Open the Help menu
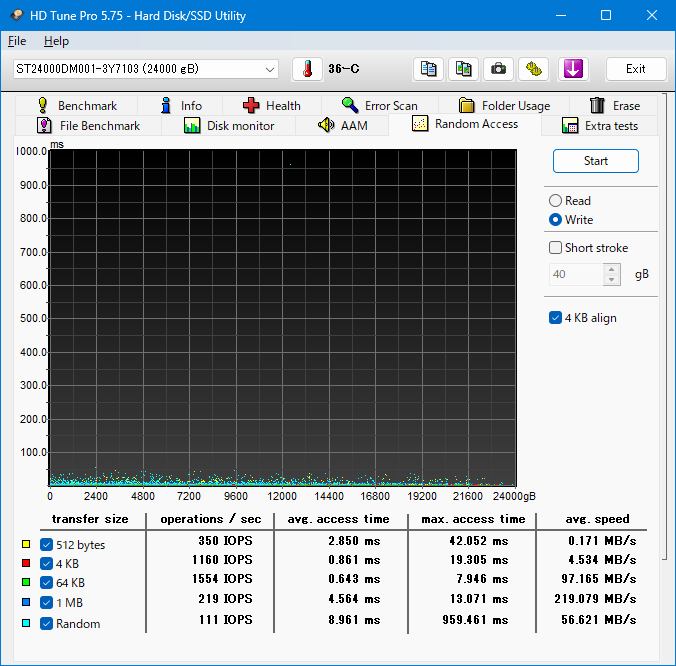This screenshot has height=666, width=676. tap(56, 41)
